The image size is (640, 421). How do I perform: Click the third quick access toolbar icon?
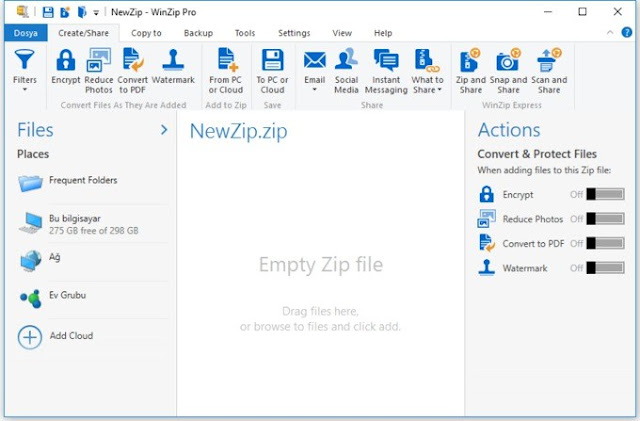82,12
